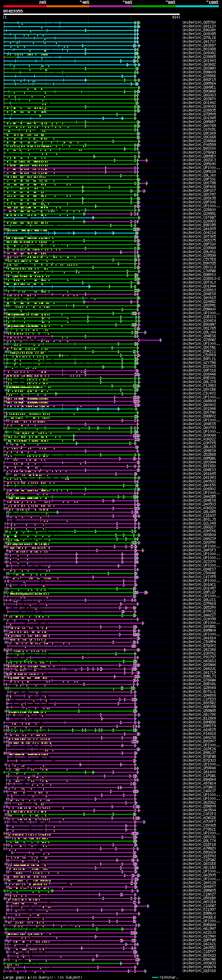This screenshot has width=222, height=980.
Task: Open hit UniRef100_Q41120
Action: coord(199,26)
